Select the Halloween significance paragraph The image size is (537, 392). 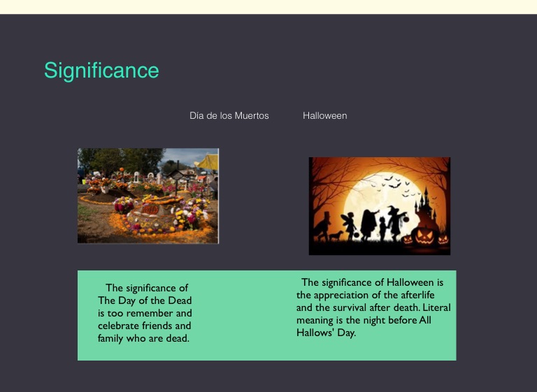[373, 307]
